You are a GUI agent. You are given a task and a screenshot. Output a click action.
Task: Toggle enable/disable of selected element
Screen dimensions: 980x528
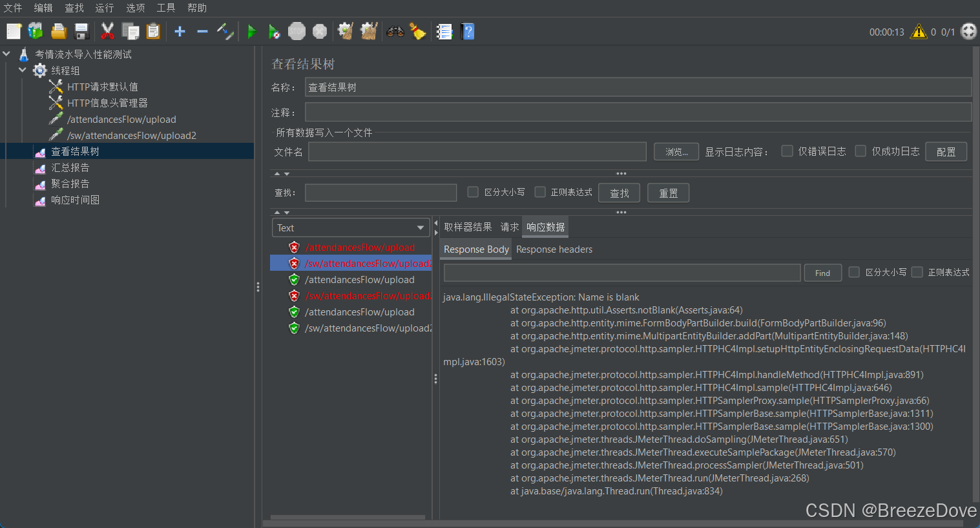tap(225, 31)
